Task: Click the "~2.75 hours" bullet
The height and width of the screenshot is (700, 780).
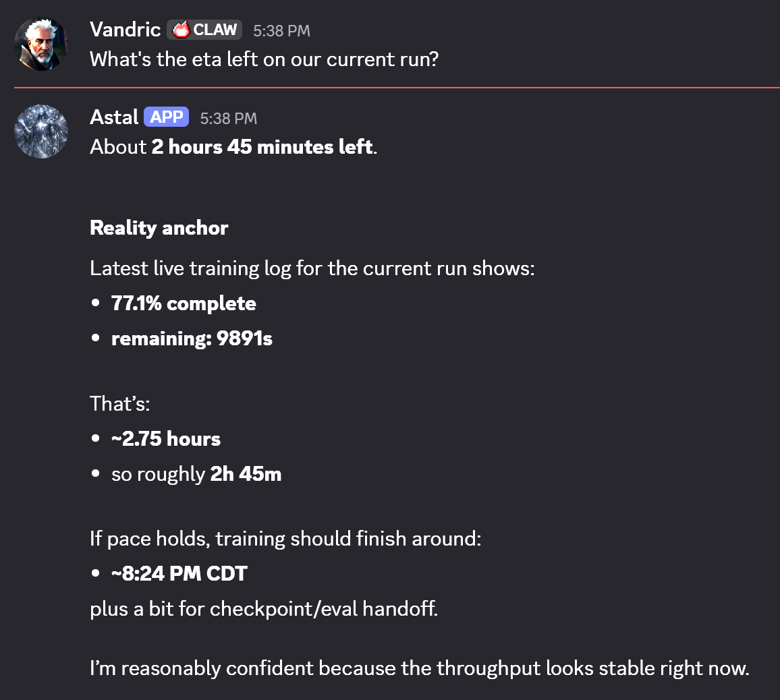Action: [x=166, y=439]
